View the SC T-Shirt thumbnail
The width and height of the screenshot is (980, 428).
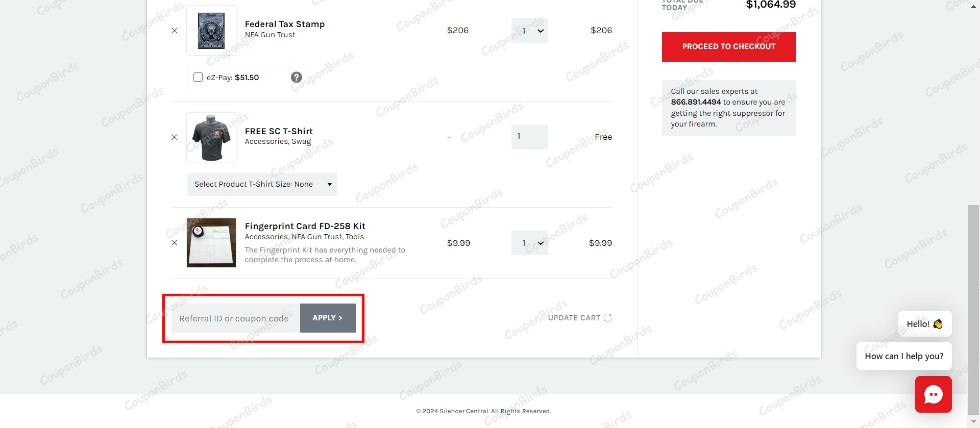(211, 137)
